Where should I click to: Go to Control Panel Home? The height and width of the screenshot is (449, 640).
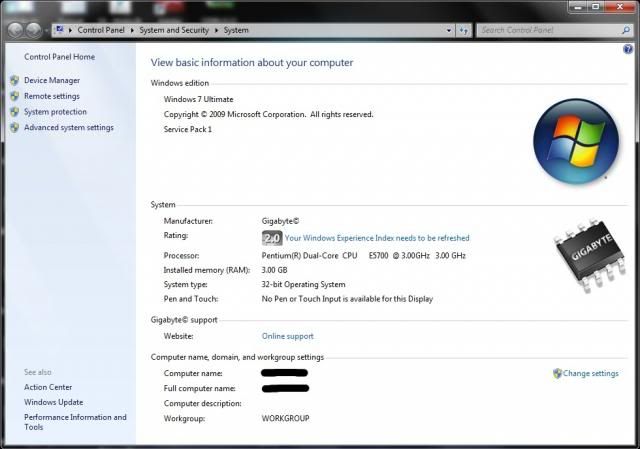point(59,57)
